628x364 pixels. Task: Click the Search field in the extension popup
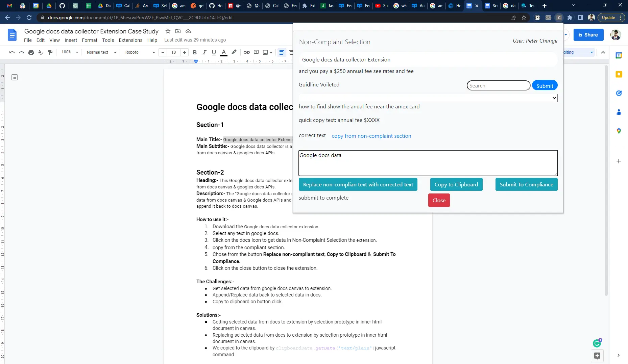(498, 85)
